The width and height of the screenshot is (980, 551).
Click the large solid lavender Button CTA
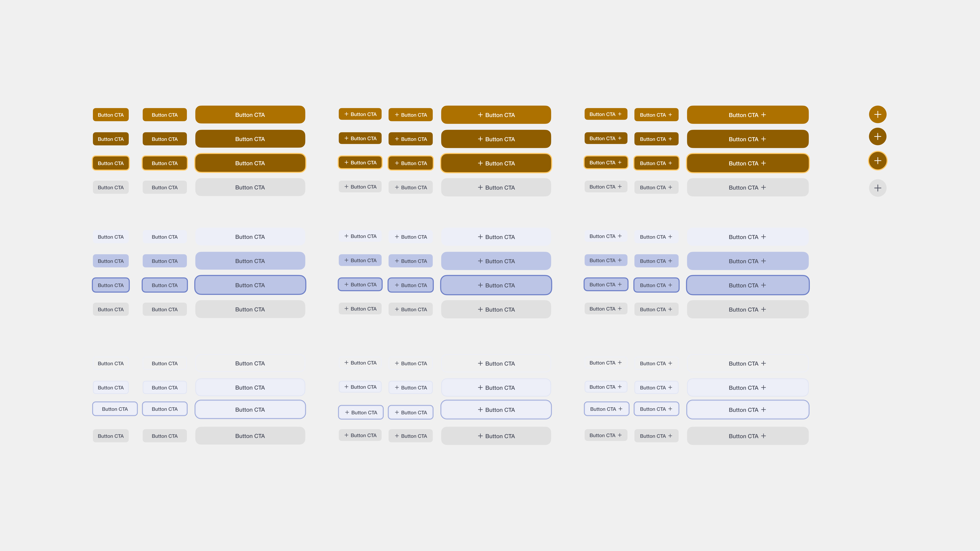250,261
